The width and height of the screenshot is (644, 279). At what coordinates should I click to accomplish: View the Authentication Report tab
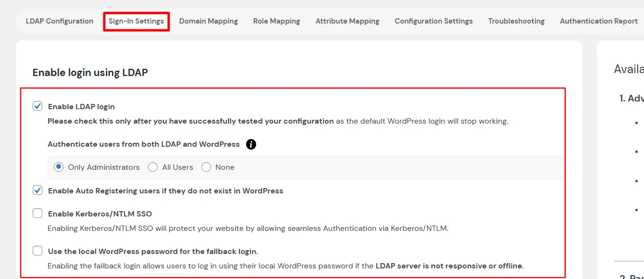[x=598, y=21]
